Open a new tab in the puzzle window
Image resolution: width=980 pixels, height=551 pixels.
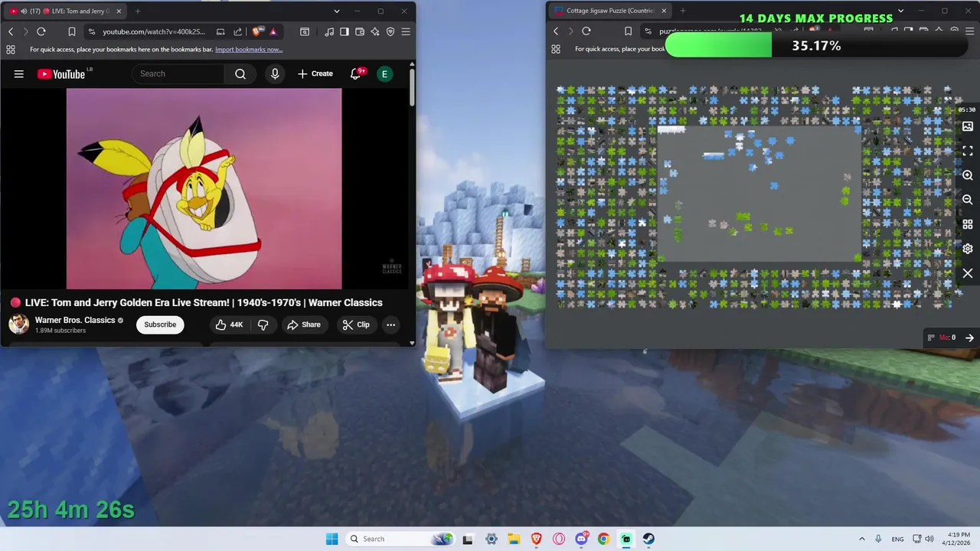tap(683, 11)
